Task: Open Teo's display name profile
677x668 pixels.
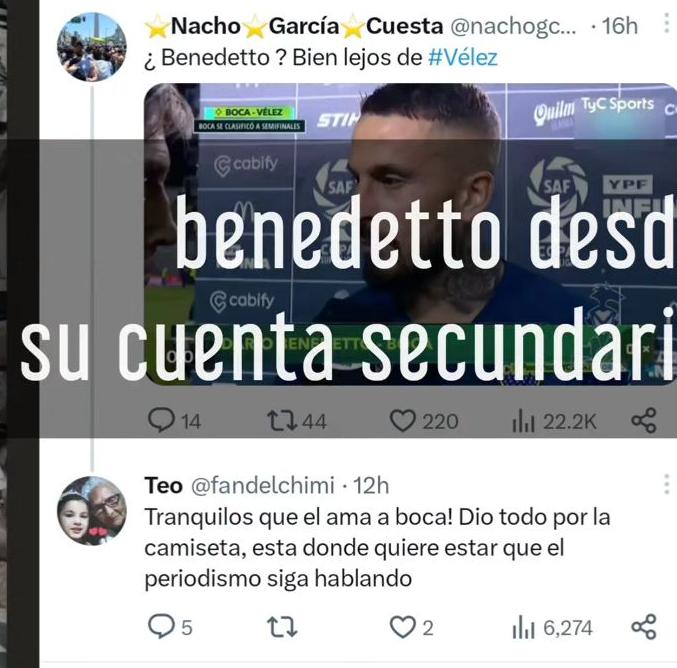Action: [x=163, y=485]
